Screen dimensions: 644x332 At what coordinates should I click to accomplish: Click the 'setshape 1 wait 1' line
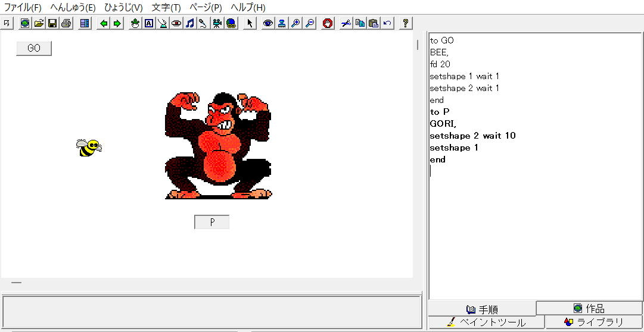pos(465,76)
